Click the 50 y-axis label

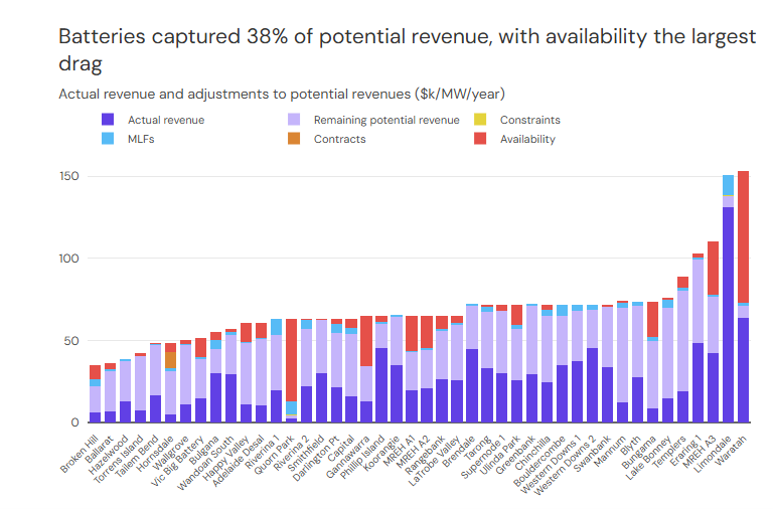[71, 341]
